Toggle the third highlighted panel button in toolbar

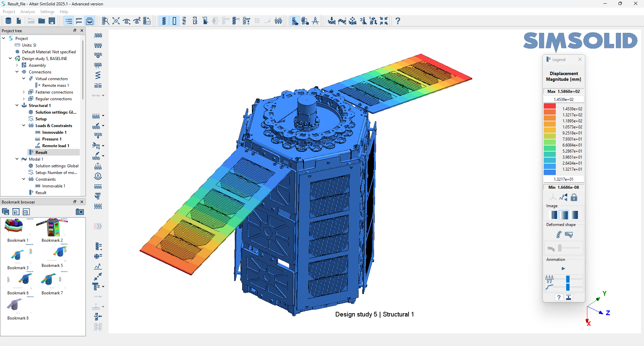tap(90, 21)
